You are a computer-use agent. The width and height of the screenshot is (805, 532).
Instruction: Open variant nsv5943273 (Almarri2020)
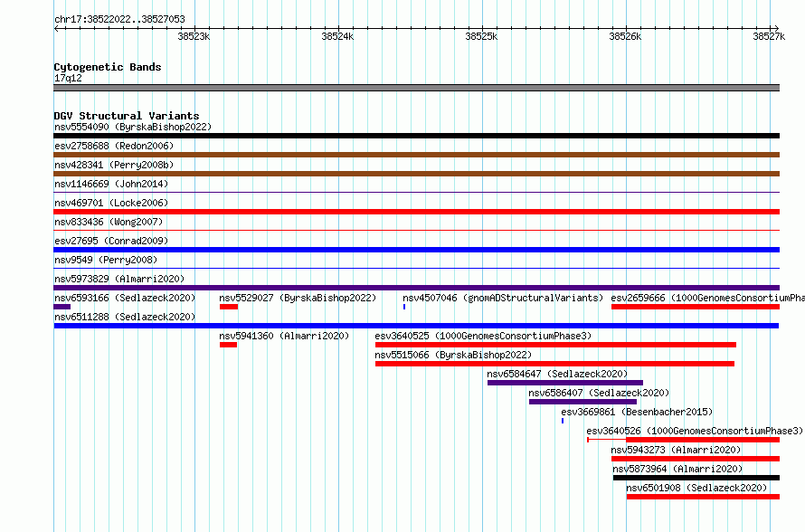[x=677, y=450]
